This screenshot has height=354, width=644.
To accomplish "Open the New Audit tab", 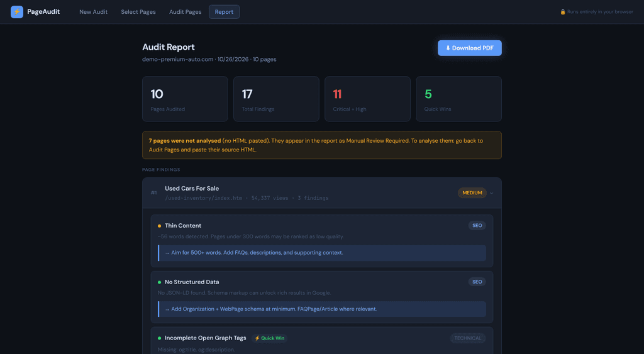I will coord(93,12).
